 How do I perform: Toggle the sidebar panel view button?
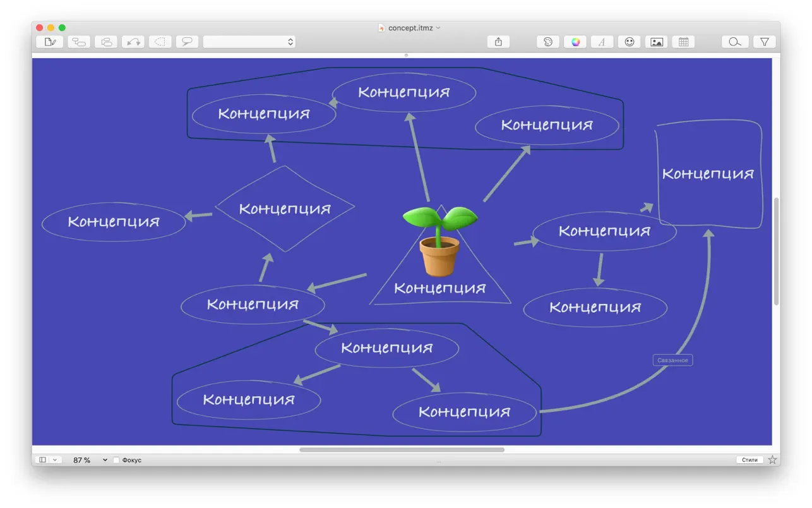tap(43, 460)
